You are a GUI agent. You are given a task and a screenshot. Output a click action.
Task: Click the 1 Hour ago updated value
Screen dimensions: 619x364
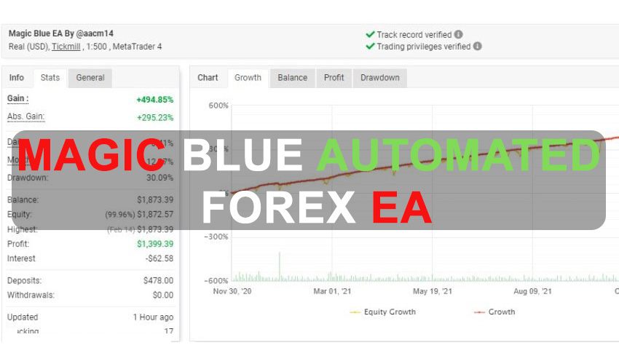pyautogui.click(x=153, y=317)
